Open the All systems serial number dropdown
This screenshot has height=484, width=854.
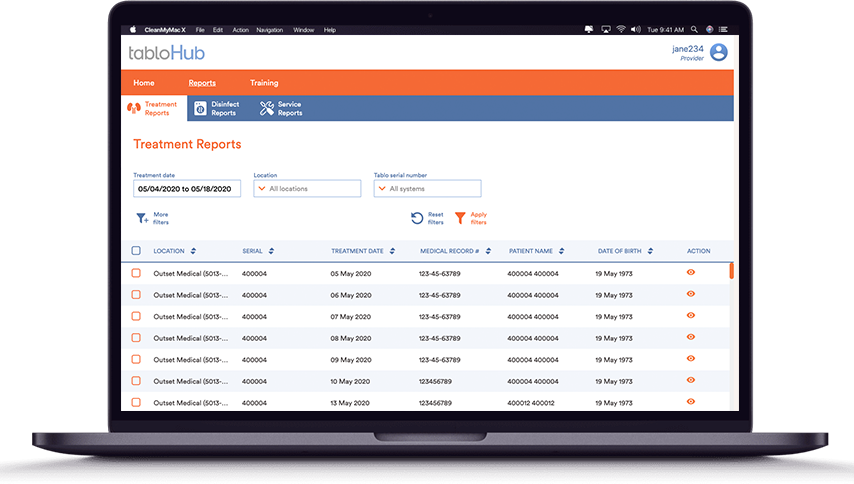click(428, 188)
